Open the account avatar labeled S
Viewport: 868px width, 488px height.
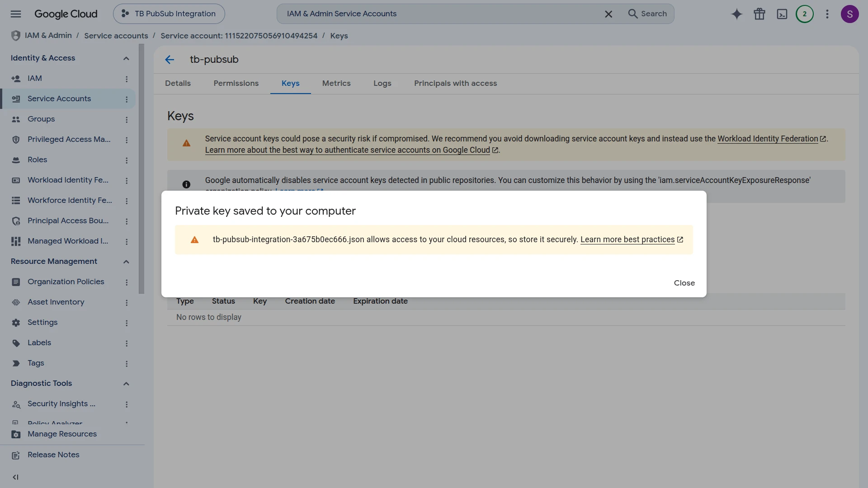850,14
